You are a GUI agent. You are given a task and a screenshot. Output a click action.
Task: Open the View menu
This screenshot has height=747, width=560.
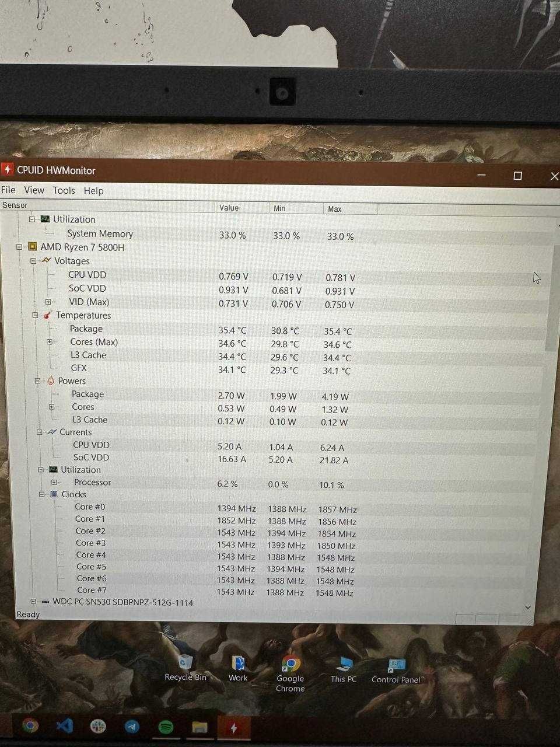click(34, 190)
